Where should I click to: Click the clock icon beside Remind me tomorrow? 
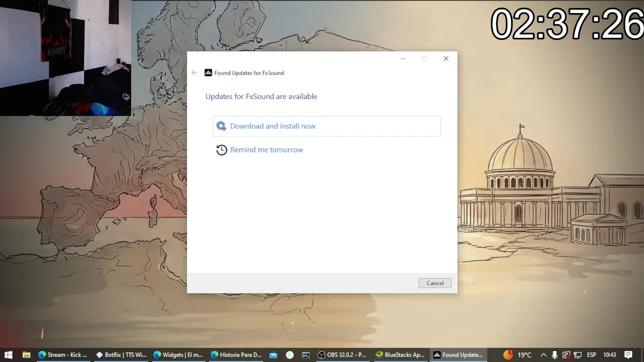[x=221, y=150]
